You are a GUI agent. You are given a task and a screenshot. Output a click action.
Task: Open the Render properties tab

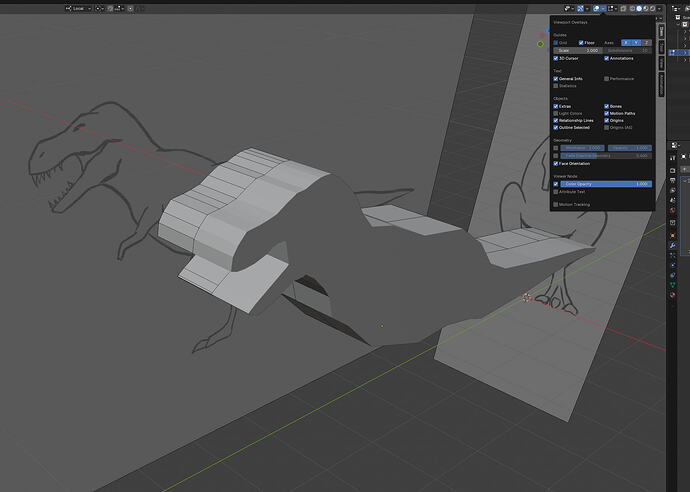[x=672, y=170]
